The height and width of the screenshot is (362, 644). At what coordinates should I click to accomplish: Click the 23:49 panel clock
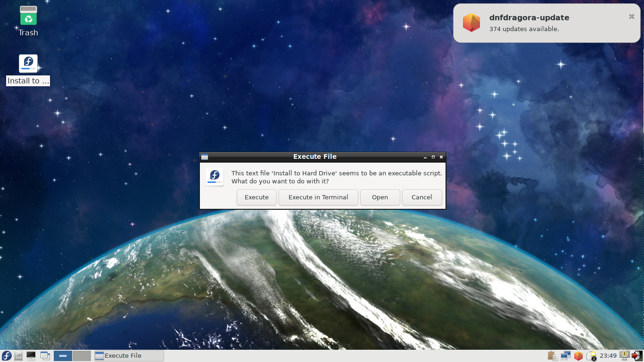[x=609, y=356]
